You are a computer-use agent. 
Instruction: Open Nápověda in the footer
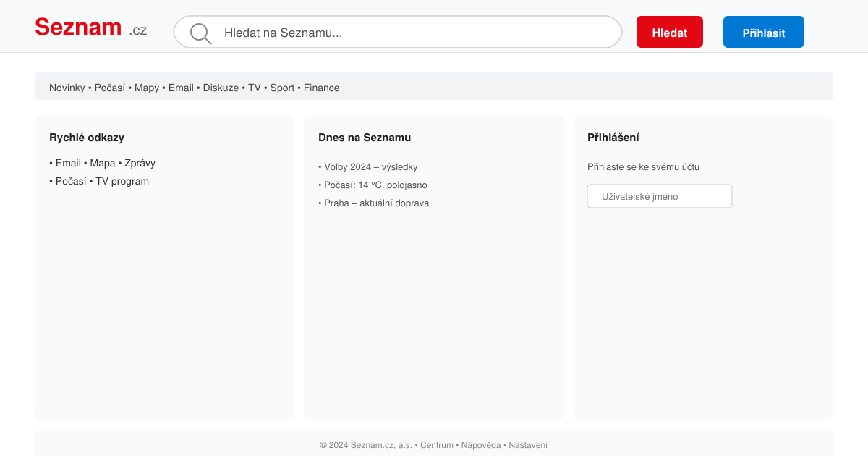click(x=481, y=445)
